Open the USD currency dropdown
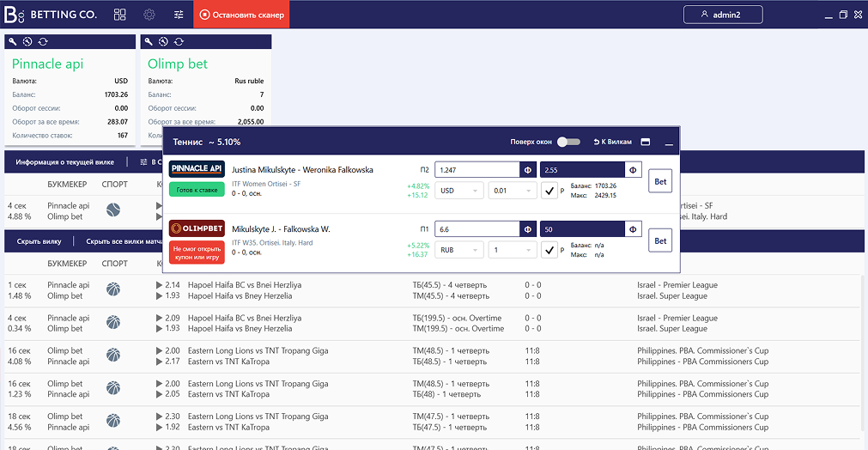 click(459, 191)
